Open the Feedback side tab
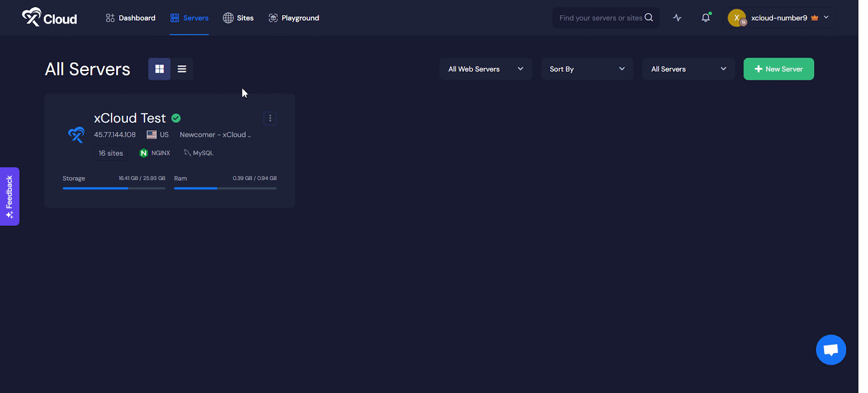The height and width of the screenshot is (393, 868). pyautogui.click(x=9, y=196)
